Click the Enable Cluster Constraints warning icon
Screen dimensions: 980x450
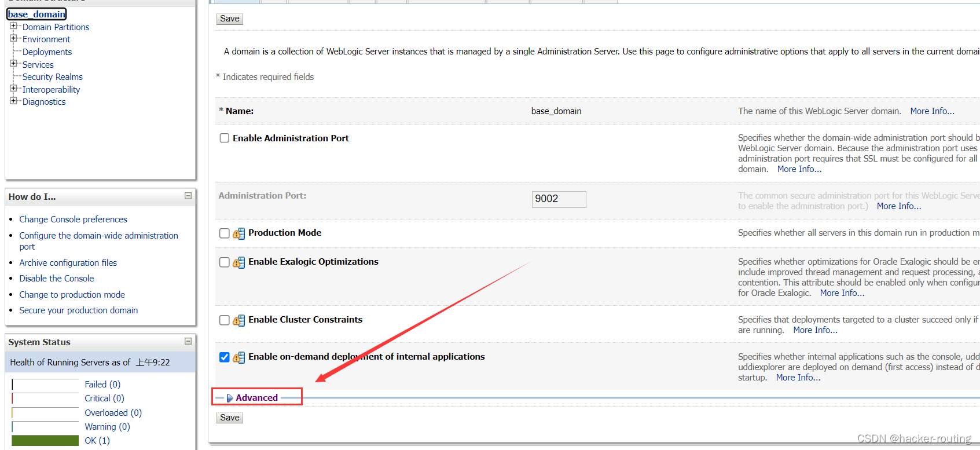[238, 320]
